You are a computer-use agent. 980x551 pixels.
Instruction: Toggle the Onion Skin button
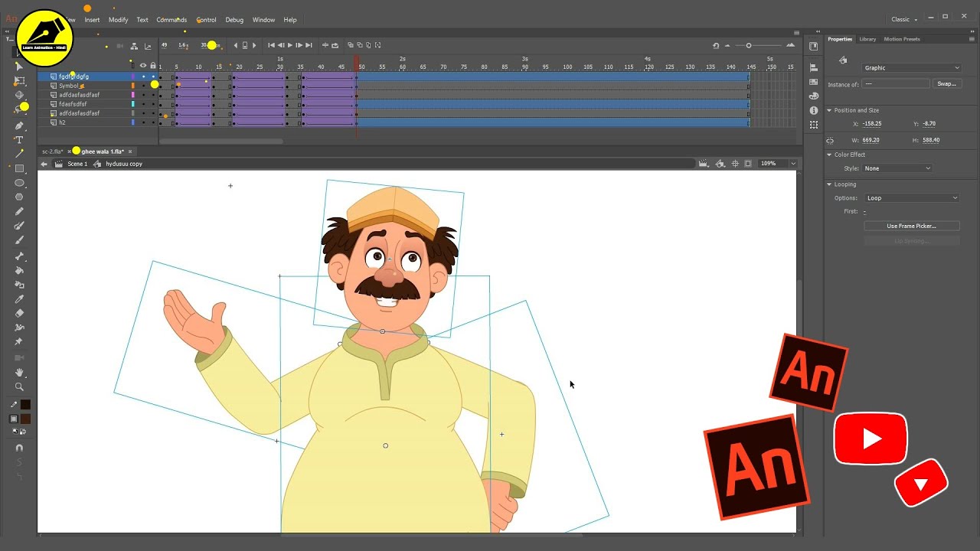coord(351,45)
